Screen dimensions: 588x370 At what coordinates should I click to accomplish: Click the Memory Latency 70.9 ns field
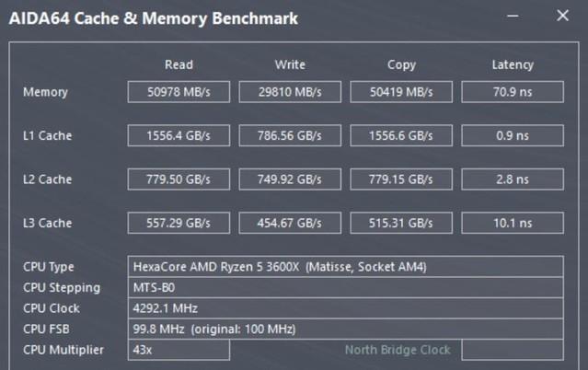tap(513, 92)
